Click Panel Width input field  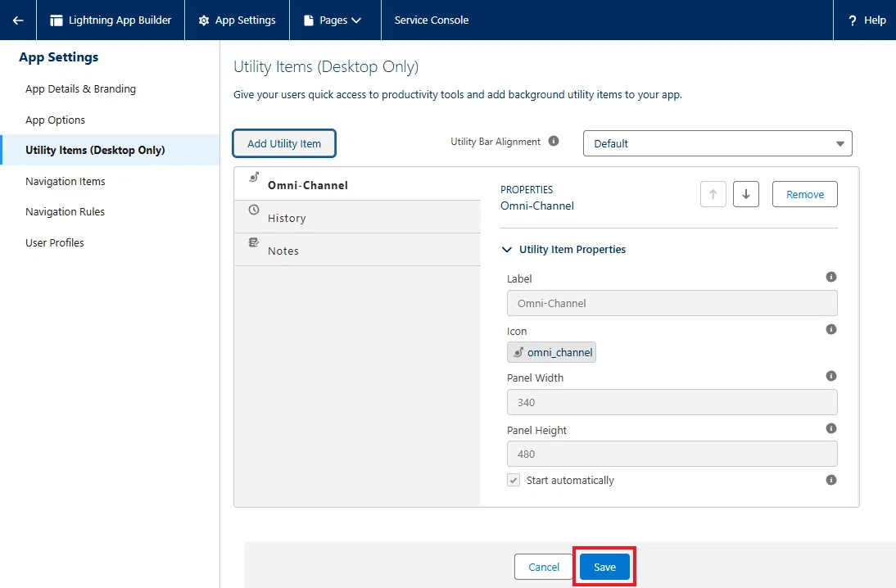tap(672, 402)
